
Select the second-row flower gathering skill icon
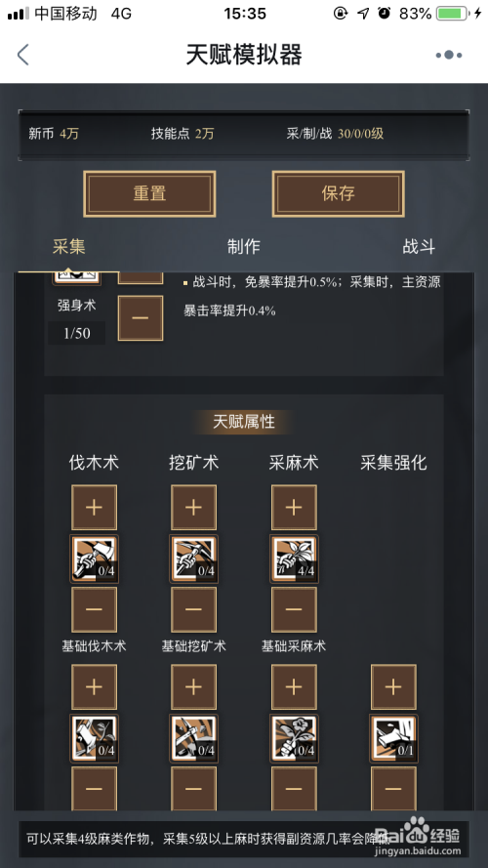(293, 738)
